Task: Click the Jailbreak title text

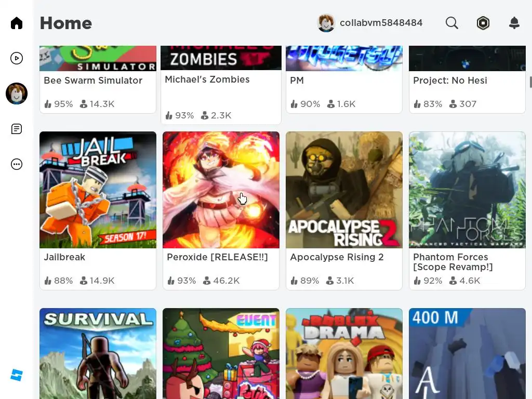Action: [64, 257]
